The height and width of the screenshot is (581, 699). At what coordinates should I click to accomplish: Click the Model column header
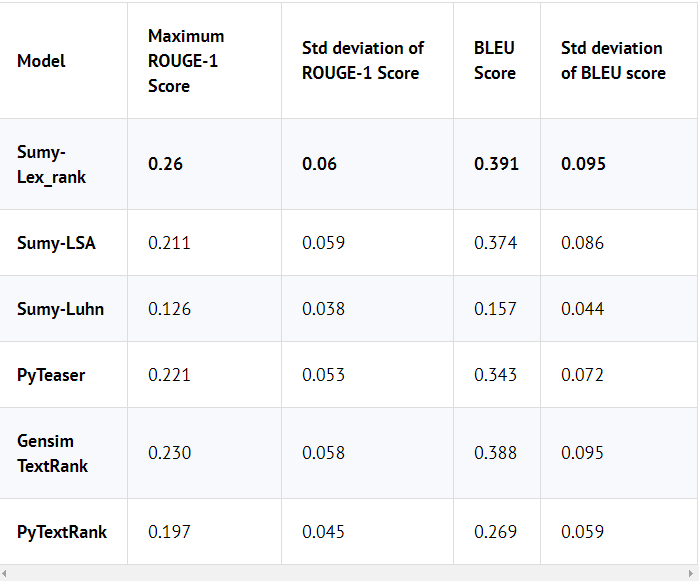tap(41, 61)
